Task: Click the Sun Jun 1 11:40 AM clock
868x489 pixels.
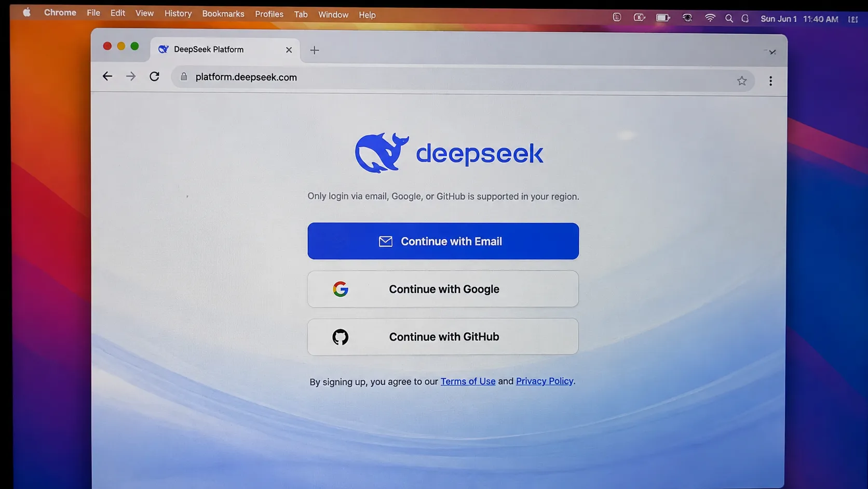Action: click(x=799, y=19)
